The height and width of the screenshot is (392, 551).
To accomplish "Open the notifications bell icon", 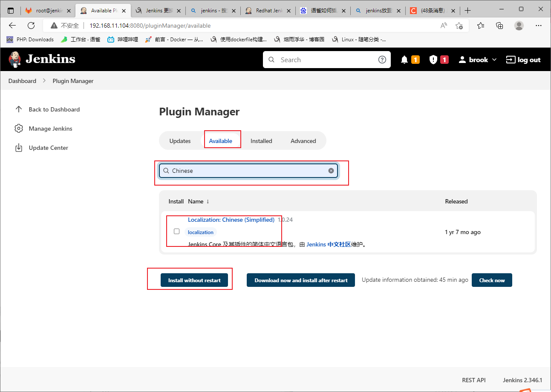I will click(x=404, y=60).
